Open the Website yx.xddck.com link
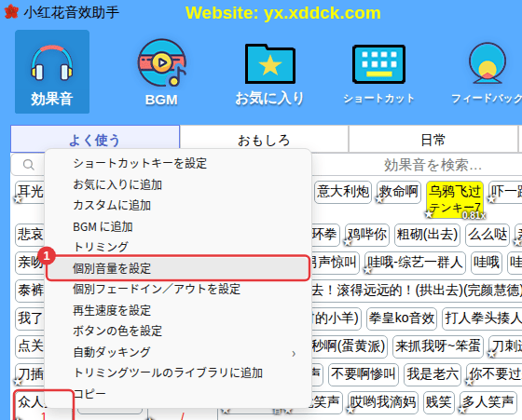Viewport: 522px width, 420px height. point(283,13)
